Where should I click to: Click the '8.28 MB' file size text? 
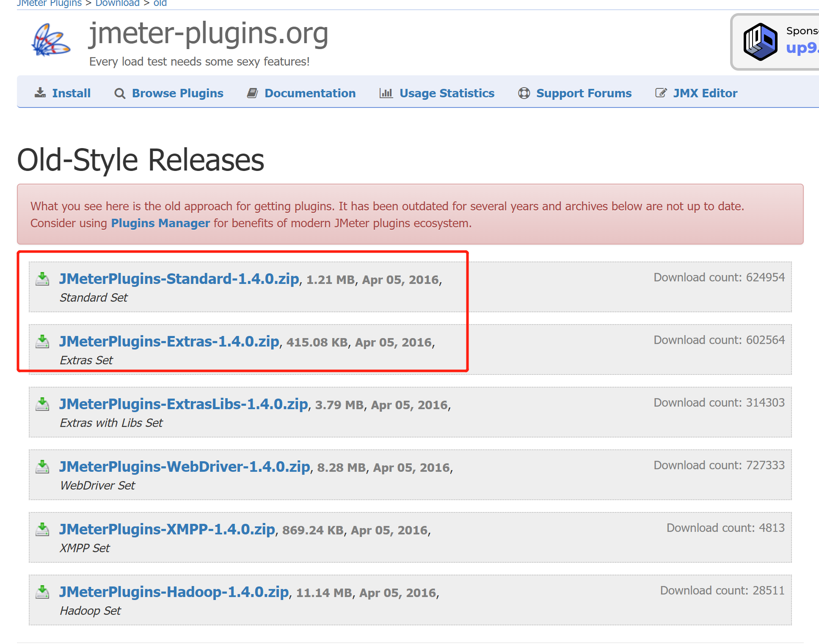tap(342, 468)
